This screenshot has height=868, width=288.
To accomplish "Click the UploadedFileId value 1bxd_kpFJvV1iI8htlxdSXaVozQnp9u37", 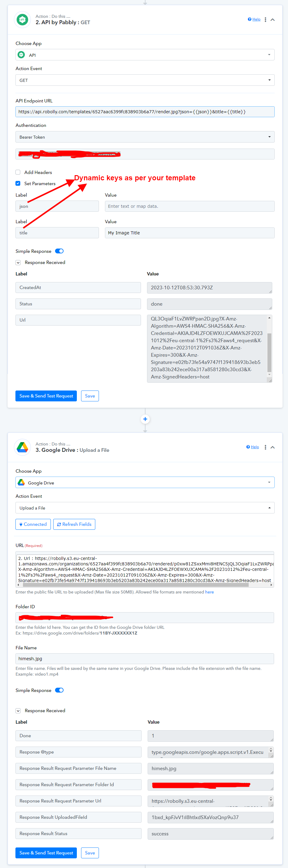I will [210, 818].
